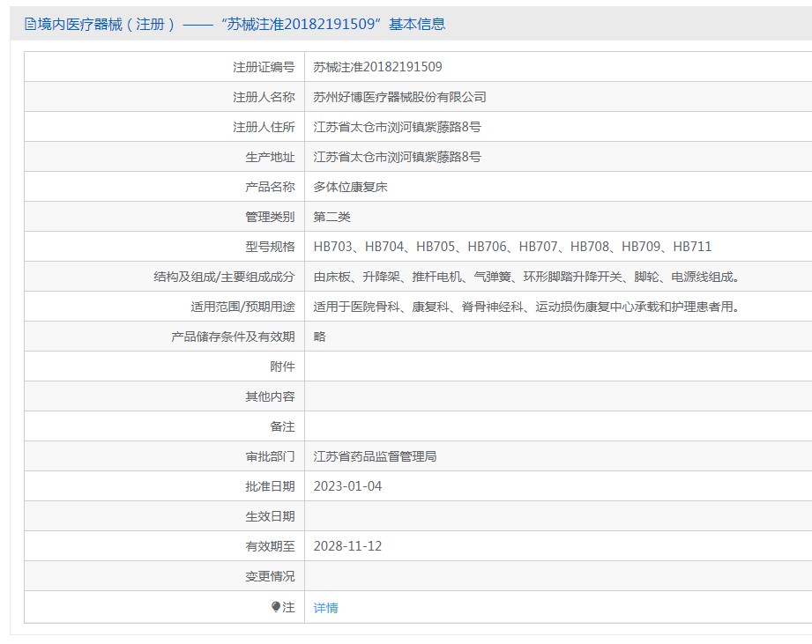
Task: Click the lightbulb icon next to 注
Action: 276,607
